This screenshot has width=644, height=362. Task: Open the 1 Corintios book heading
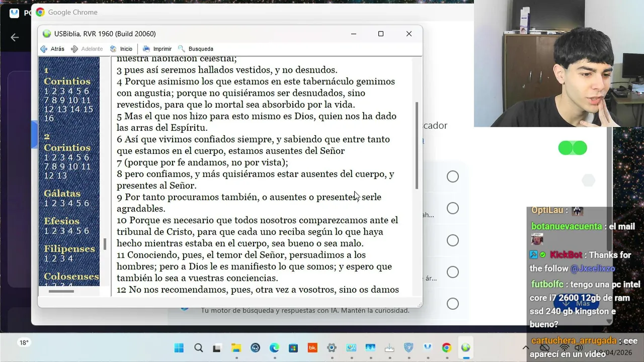tap(67, 76)
